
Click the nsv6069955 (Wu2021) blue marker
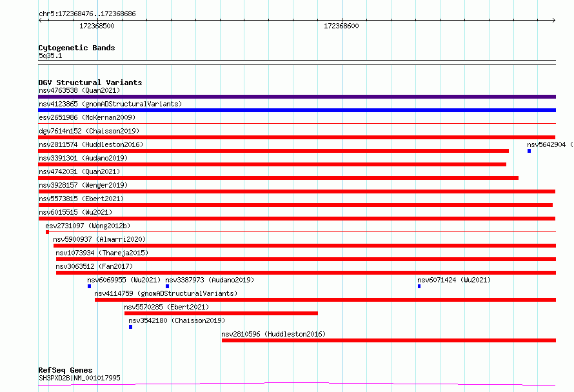89,286
